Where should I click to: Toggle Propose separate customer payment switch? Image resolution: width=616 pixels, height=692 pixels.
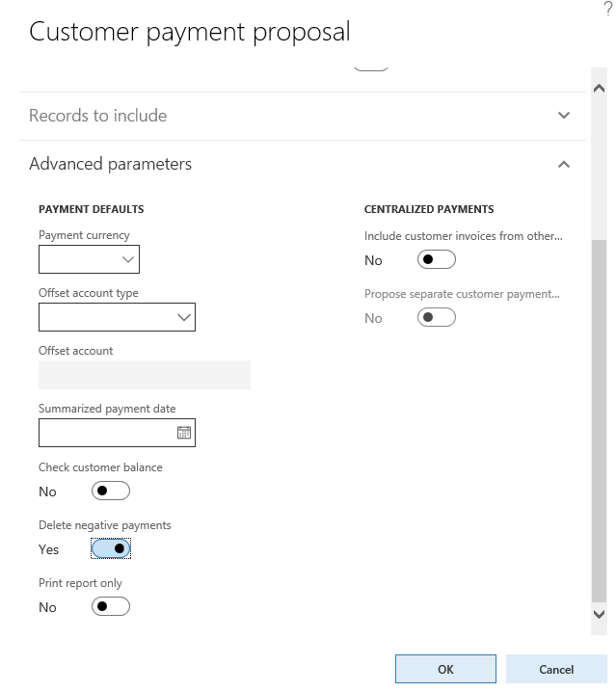click(436, 318)
